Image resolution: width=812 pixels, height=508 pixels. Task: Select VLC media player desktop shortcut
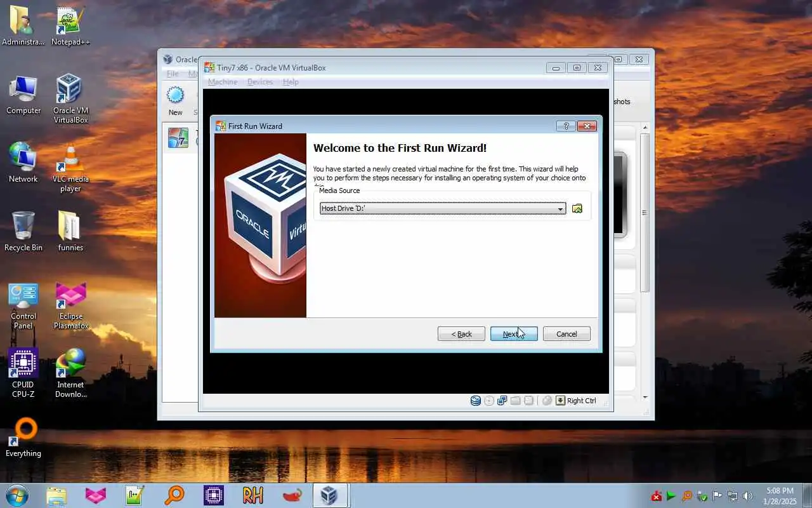pyautogui.click(x=70, y=168)
